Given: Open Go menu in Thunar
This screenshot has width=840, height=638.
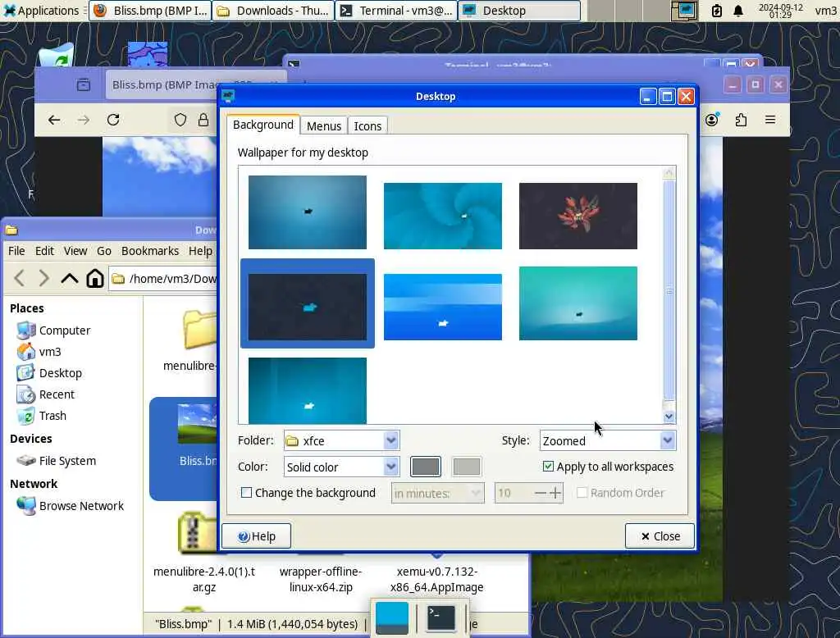Looking at the screenshot, I should (104, 251).
